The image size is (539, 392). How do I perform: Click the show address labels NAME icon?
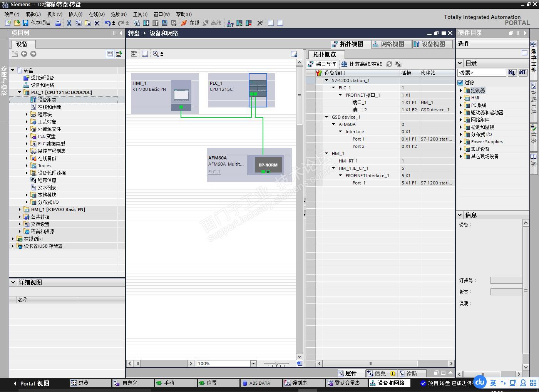click(134, 54)
